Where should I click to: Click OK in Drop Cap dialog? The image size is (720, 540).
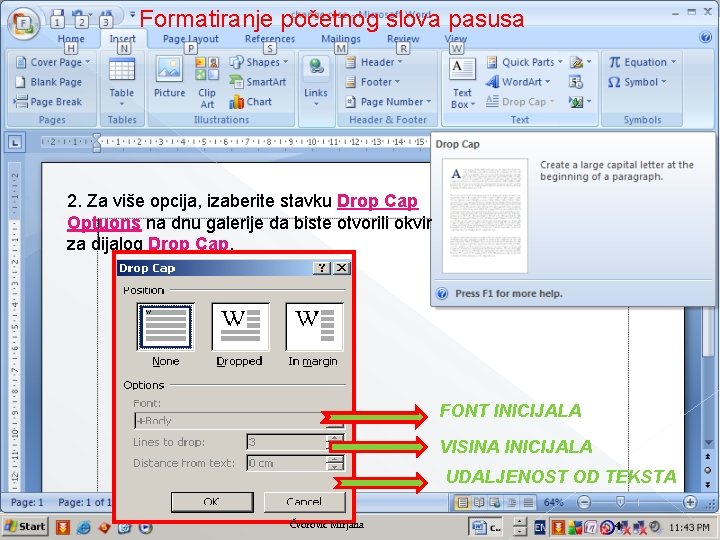[212, 501]
